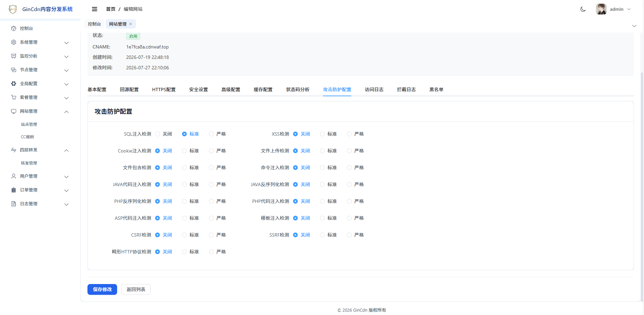Click the admin user avatar
Image resolution: width=644 pixels, height=315 pixels.
pos(601,9)
